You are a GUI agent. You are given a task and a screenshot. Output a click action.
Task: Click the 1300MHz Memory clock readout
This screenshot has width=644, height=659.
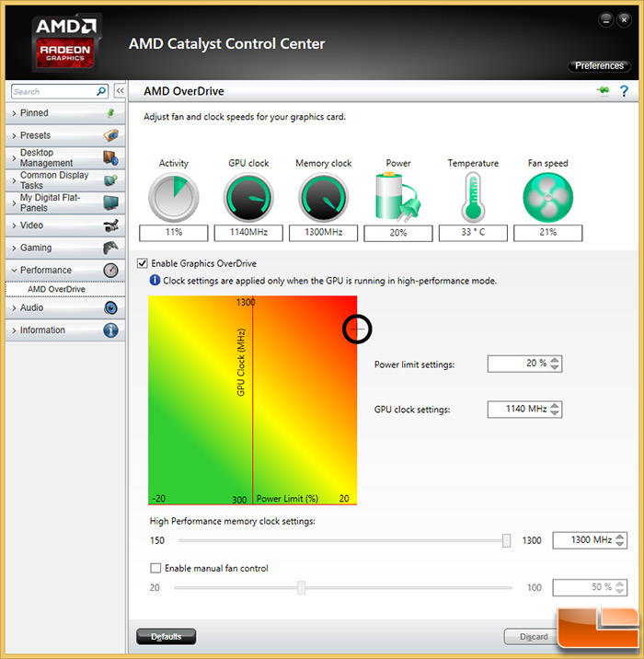point(324,233)
